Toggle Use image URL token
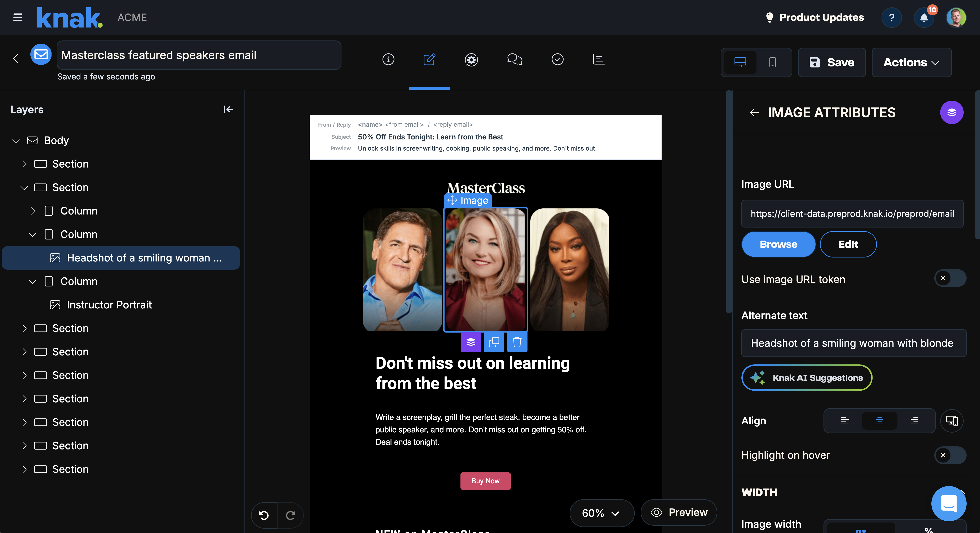This screenshot has width=980, height=533. [x=950, y=278]
